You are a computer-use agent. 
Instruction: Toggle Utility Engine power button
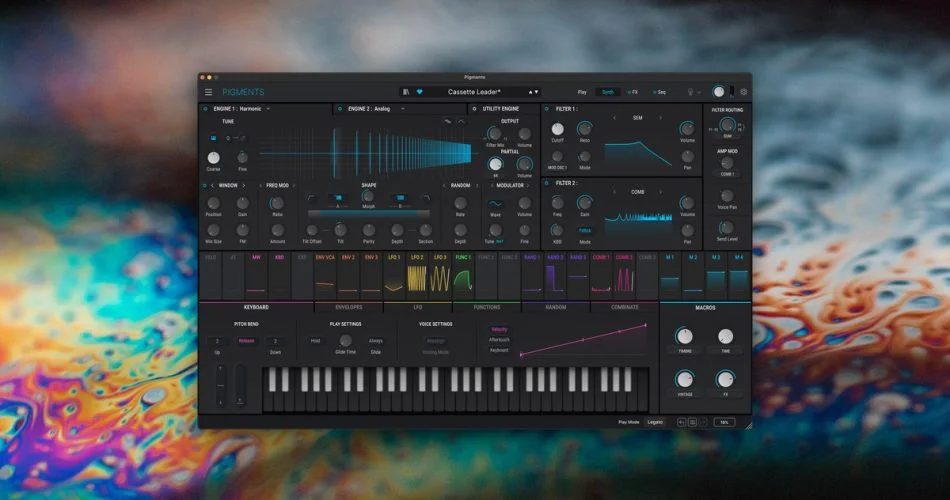click(474, 109)
